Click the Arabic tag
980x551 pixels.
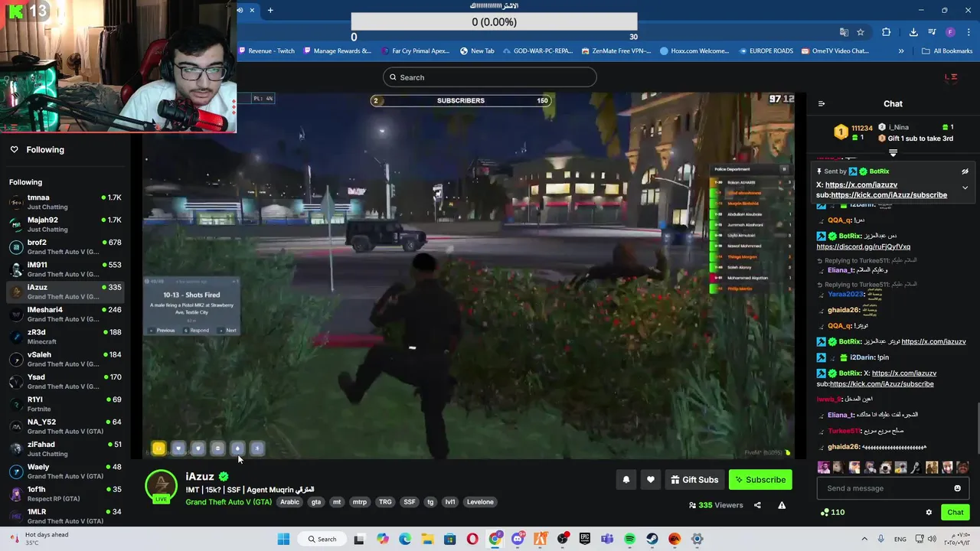pyautogui.click(x=289, y=502)
